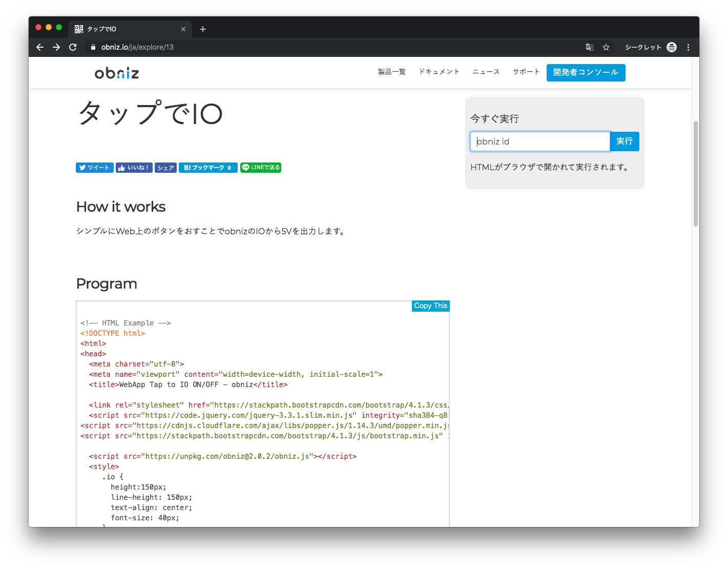Open Chrome's three-dot menu

[x=688, y=47]
